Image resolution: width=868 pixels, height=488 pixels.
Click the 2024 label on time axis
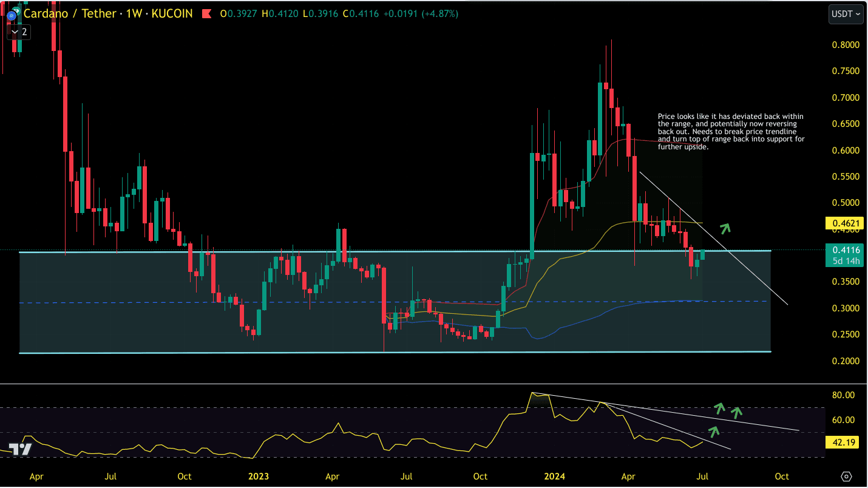[x=555, y=476]
